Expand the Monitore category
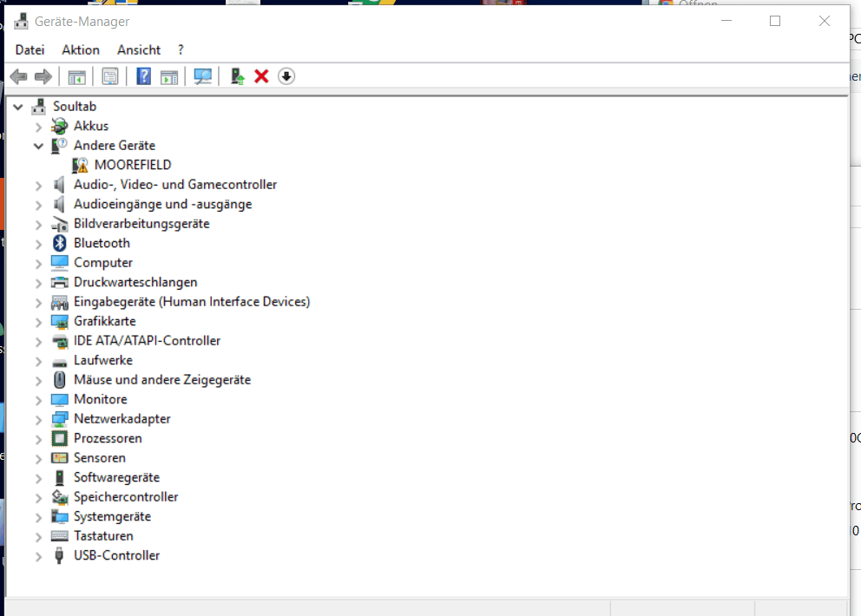This screenshot has width=861, height=616. [38, 400]
